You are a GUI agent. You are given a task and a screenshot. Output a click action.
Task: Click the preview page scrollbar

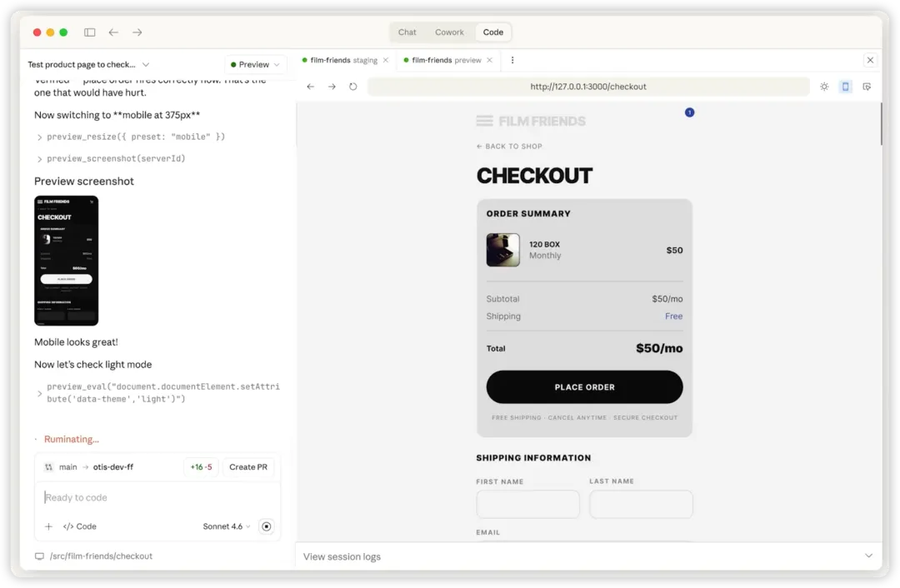pos(881,124)
